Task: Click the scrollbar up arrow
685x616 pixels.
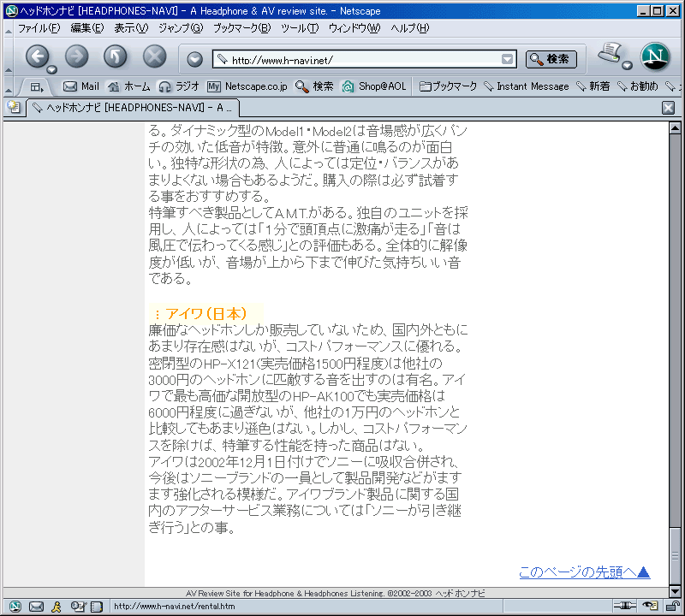Action: pos(675,128)
